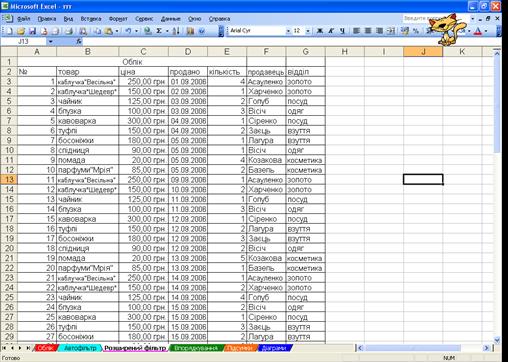This screenshot has width=508, height=362.
Task: Toggle Bold formatting button
Action: pos(320,31)
